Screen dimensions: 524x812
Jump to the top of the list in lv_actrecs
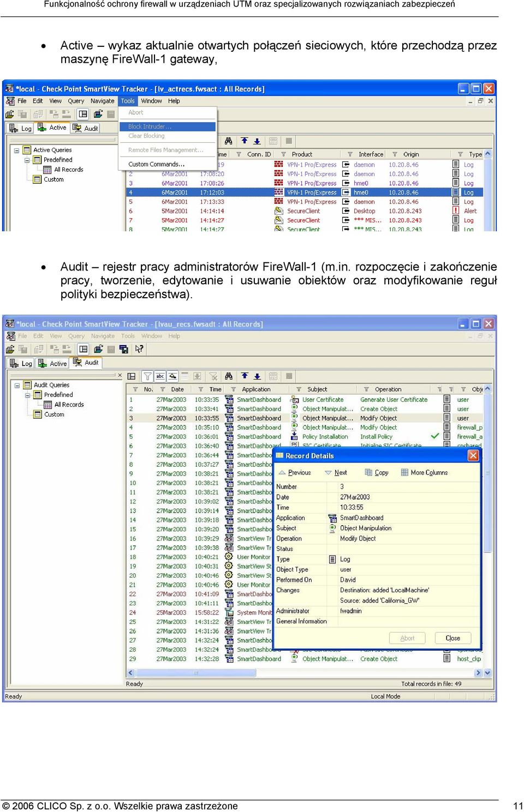coord(245,141)
